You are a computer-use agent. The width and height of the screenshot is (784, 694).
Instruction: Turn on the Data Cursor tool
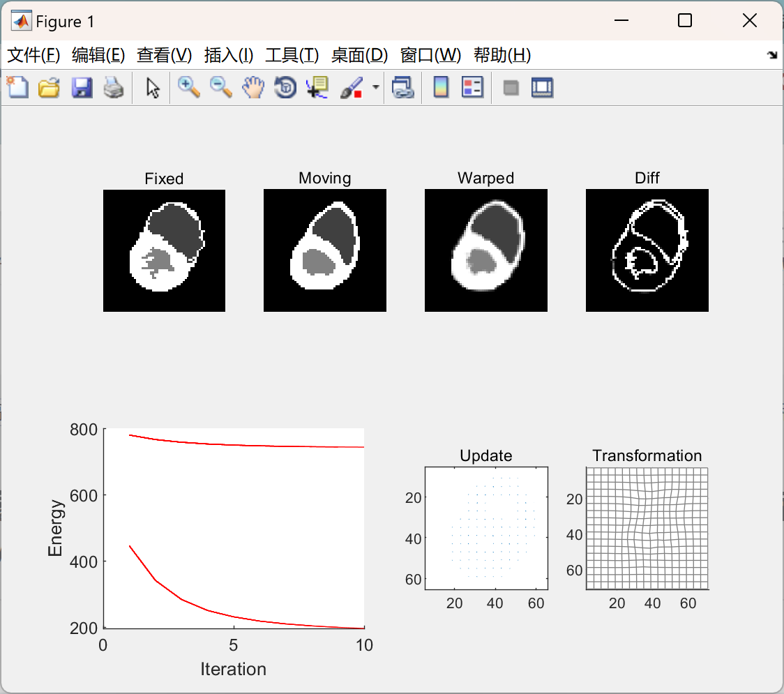pos(317,87)
